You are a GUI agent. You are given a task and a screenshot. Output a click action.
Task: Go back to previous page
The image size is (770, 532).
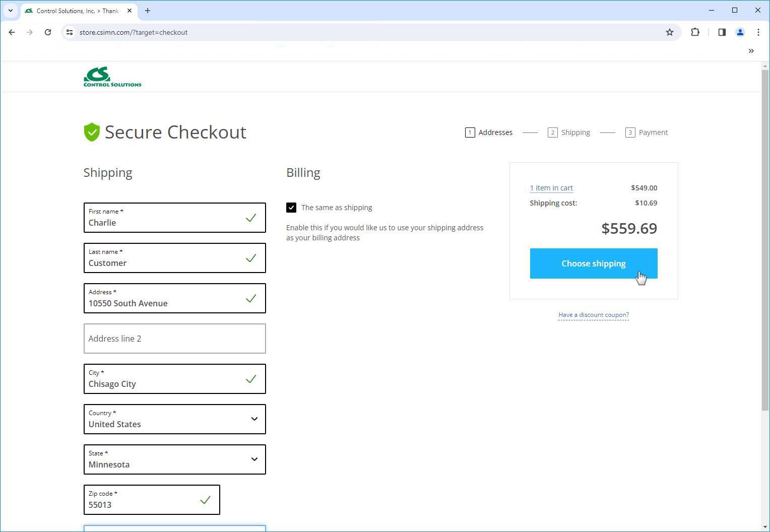12,32
